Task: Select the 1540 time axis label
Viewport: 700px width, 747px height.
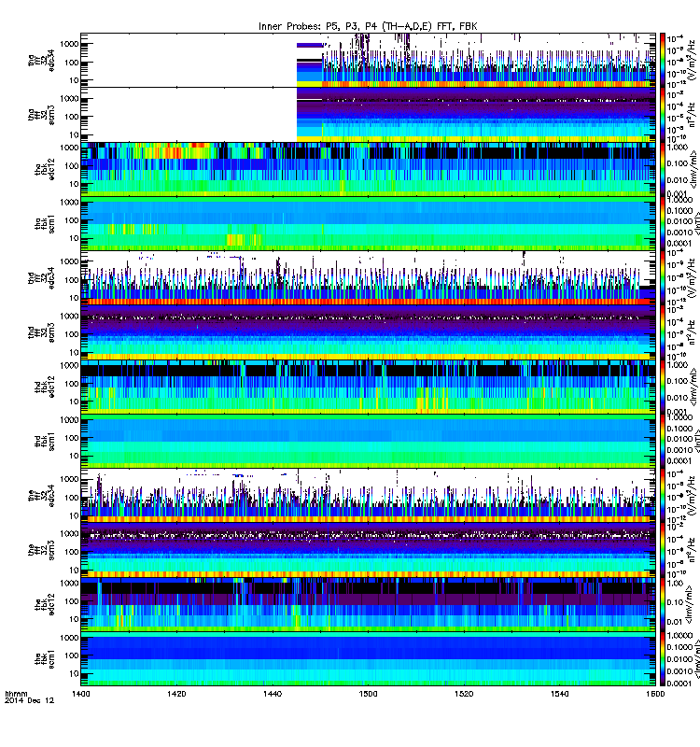Action: (x=559, y=694)
